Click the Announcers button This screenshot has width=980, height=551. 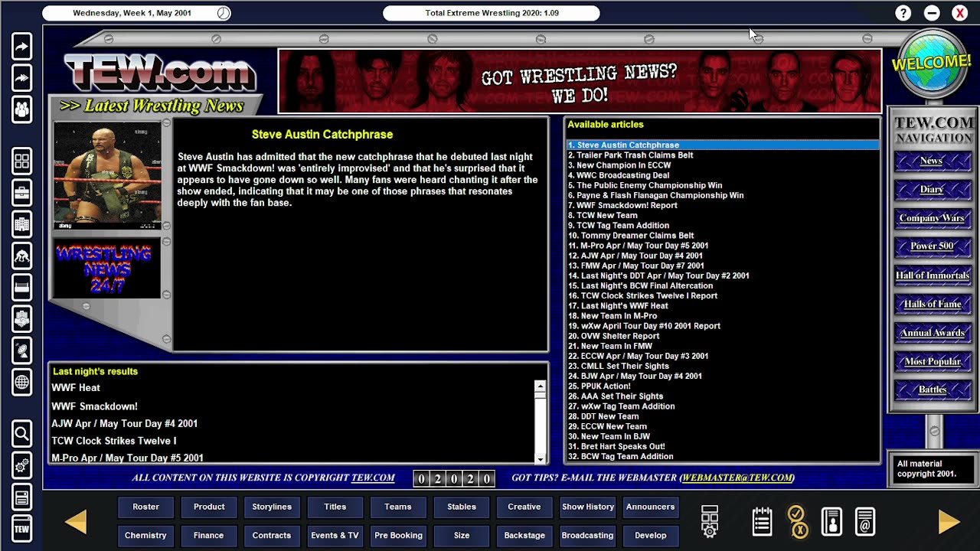tap(651, 507)
